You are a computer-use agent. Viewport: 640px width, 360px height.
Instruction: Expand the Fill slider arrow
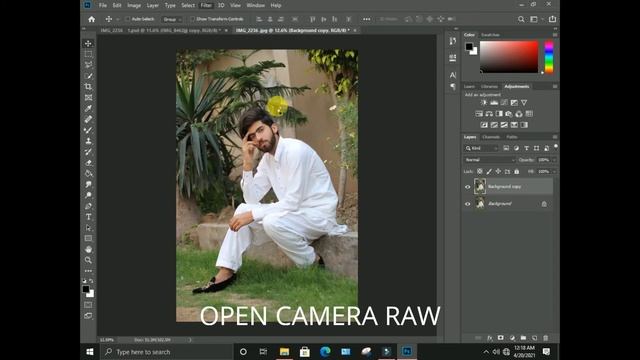(x=554, y=172)
